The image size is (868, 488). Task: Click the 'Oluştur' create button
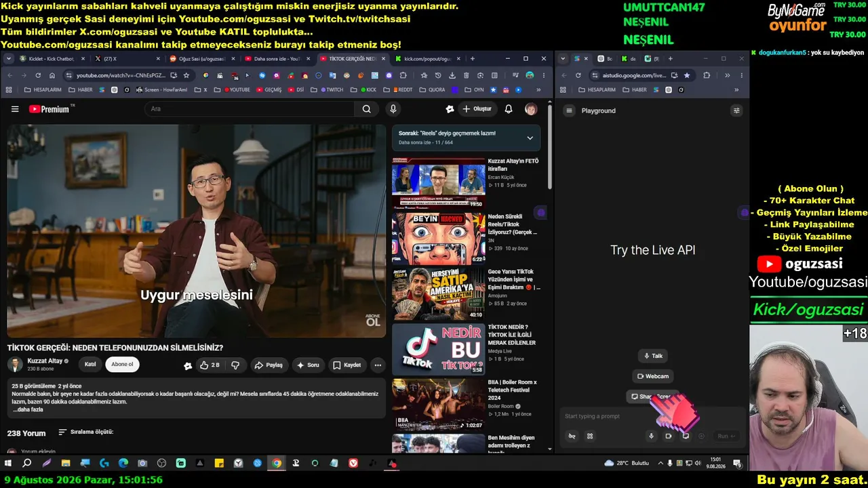[x=477, y=109]
